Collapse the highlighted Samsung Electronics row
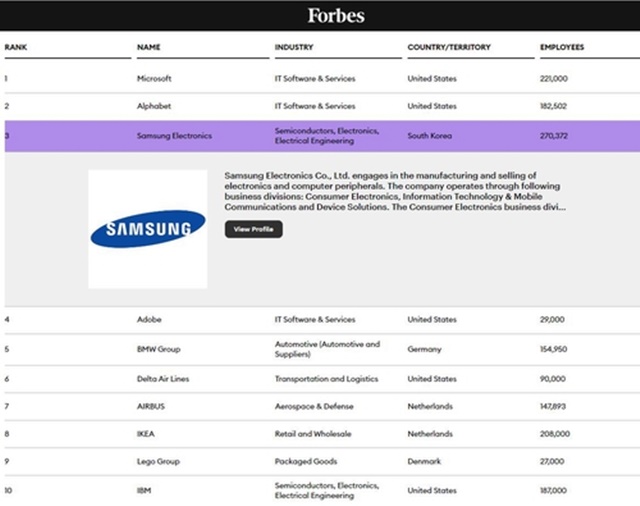The width and height of the screenshot is (640, 506). tap(322, 136)
